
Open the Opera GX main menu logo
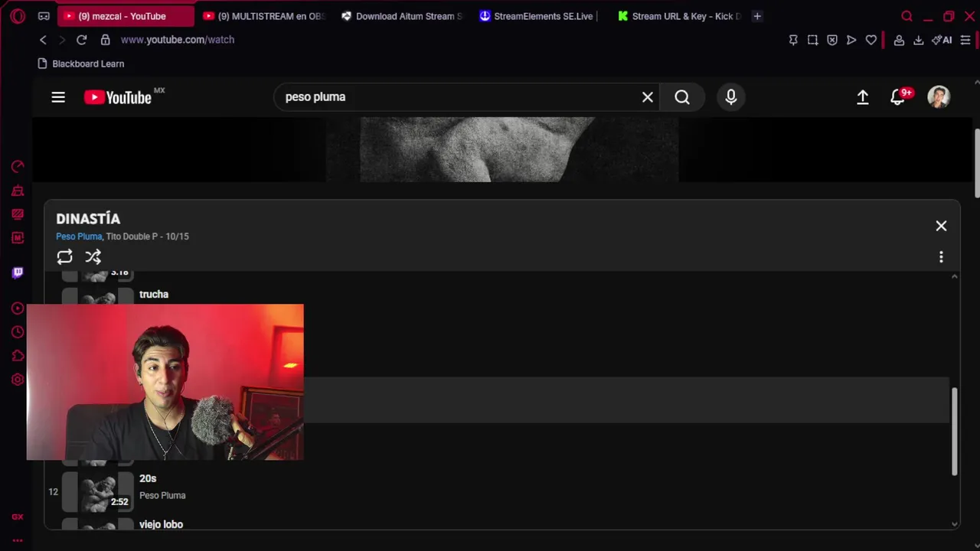[x=18, y=16]
